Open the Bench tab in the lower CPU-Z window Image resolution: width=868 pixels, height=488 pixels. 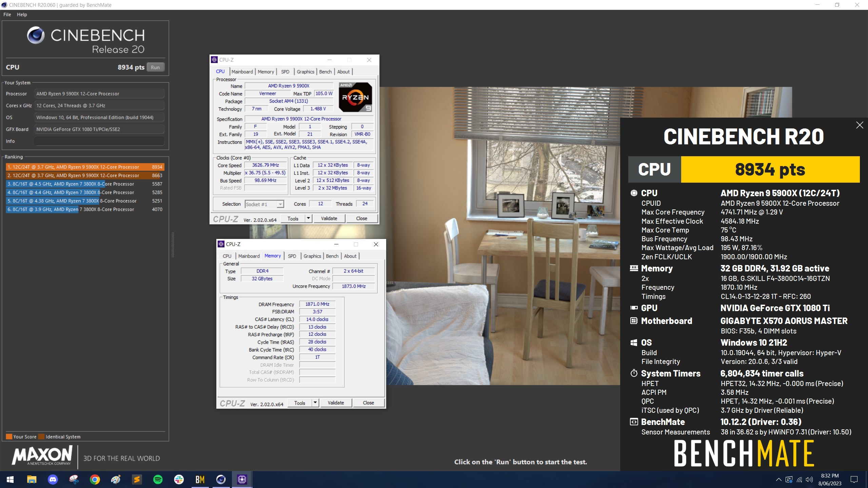(332, 256)
